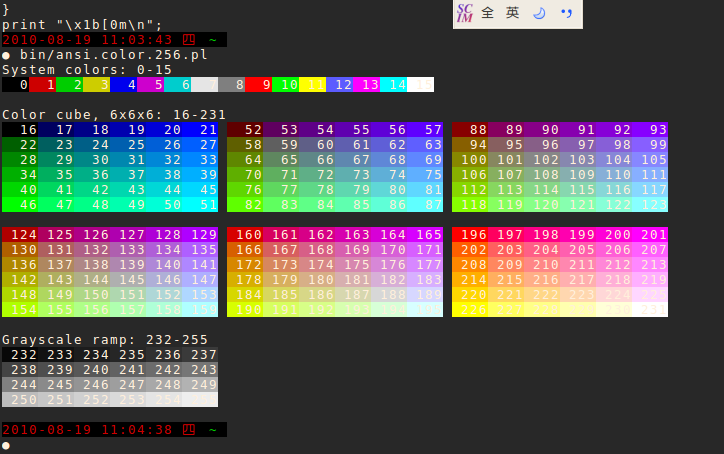Image resolution: width=724 pixels, height=454 pixels.
Task: Click color cube cell 183
Action: click(x=425, y=279)
